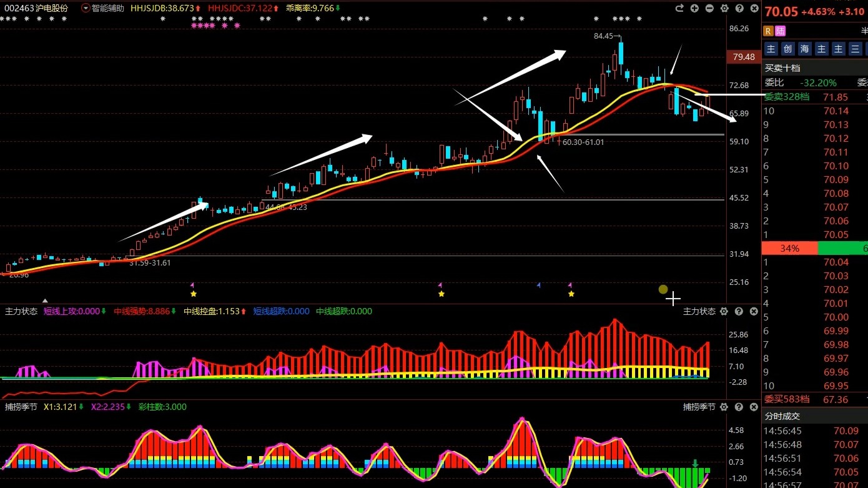
Task: Click the orange R tag badge
Action: (x=768, y=31)
